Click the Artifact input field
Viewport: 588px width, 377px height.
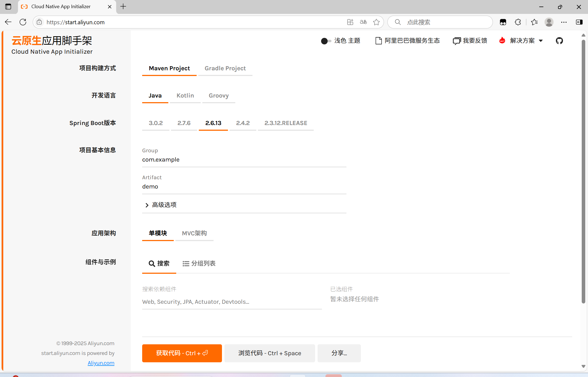244,187
